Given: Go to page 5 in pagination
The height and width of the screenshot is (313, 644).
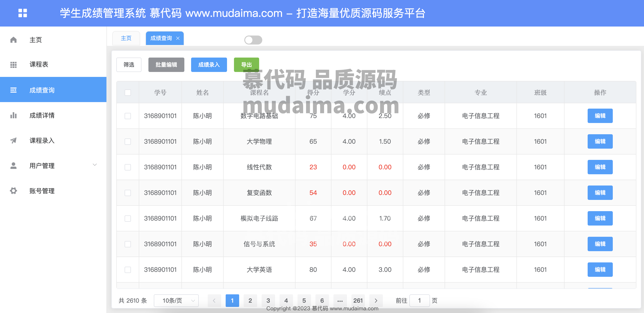Looking at the screenshot, I should point(304,300).
